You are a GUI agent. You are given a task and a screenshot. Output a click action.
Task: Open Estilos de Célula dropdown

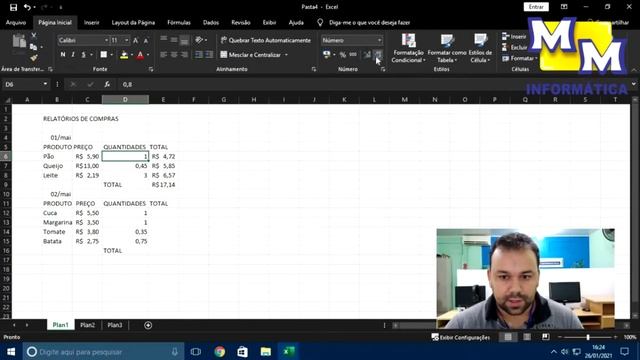[480, 49]
